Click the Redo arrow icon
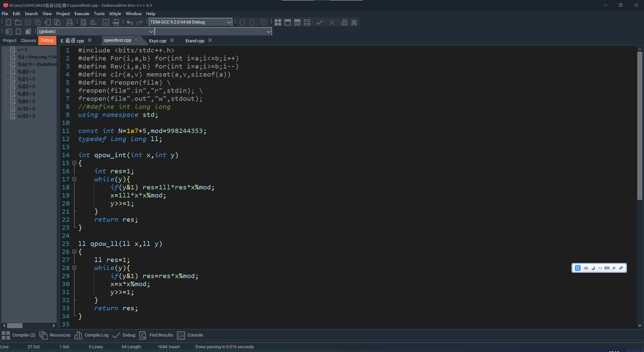The width and height of the screenshot is (644, 352). coord(140,22)
